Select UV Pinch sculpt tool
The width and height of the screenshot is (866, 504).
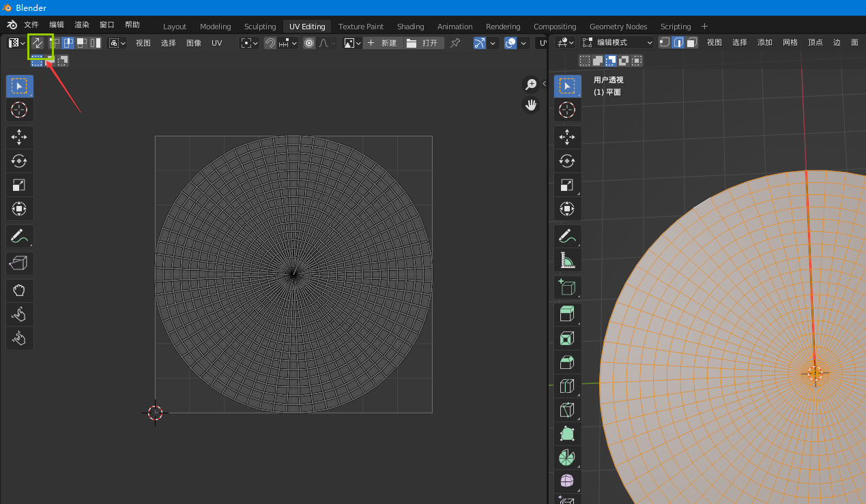point(19,338)
